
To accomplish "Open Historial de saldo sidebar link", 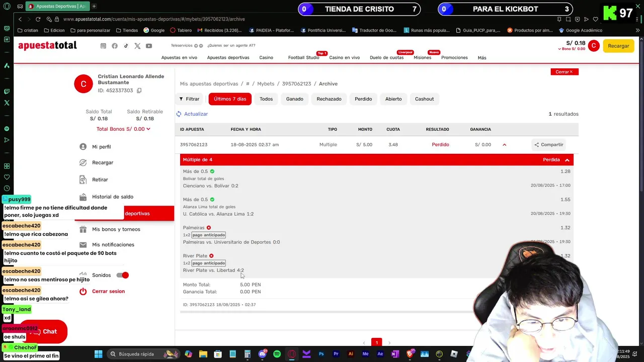I will tap(113, 197).
